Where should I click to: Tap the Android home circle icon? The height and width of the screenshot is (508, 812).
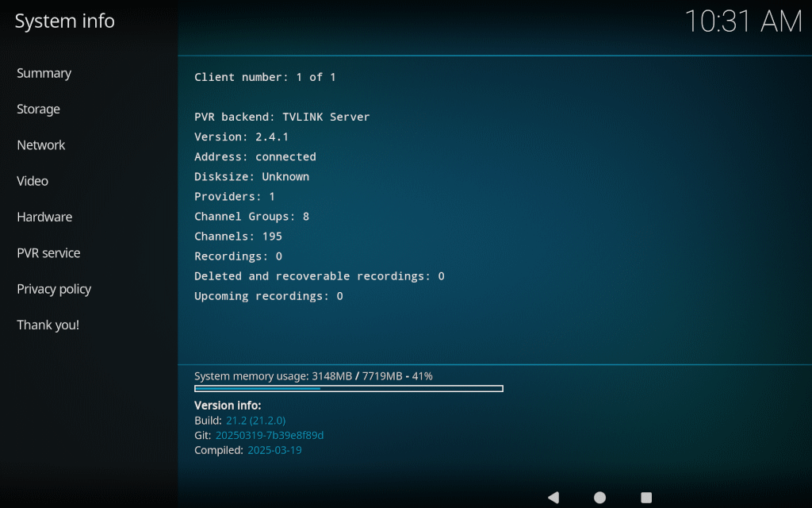coord(599,497)
